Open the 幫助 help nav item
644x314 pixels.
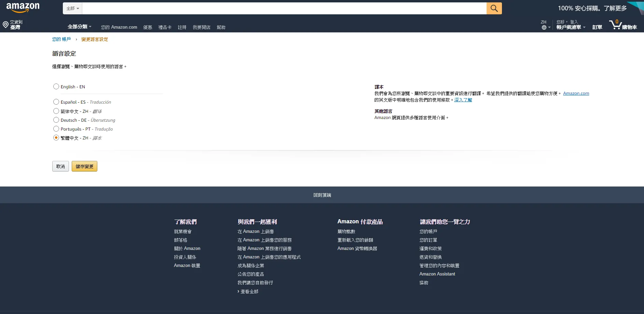coord(221,27)
